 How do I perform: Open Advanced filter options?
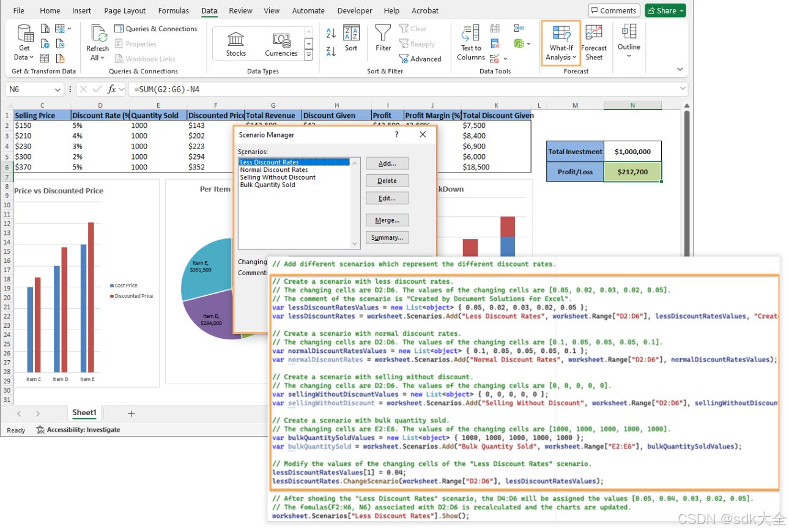click(420, 59)
